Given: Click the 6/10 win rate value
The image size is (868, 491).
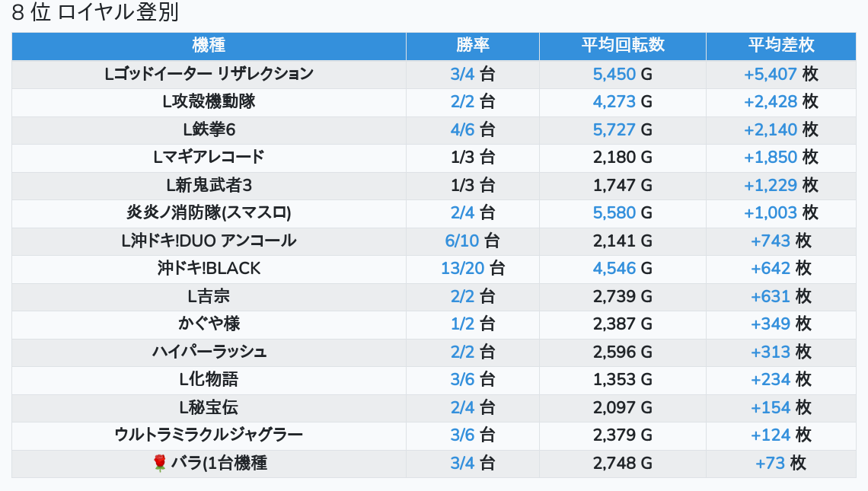Looking at the screenshot, I should [x=462, y=241].
